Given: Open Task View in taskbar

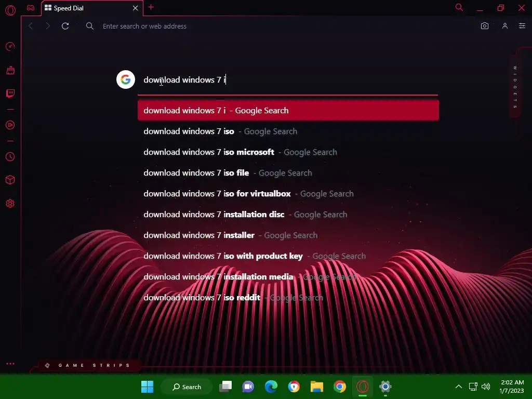Looking at the screenshot, I should tap(225, 387).
